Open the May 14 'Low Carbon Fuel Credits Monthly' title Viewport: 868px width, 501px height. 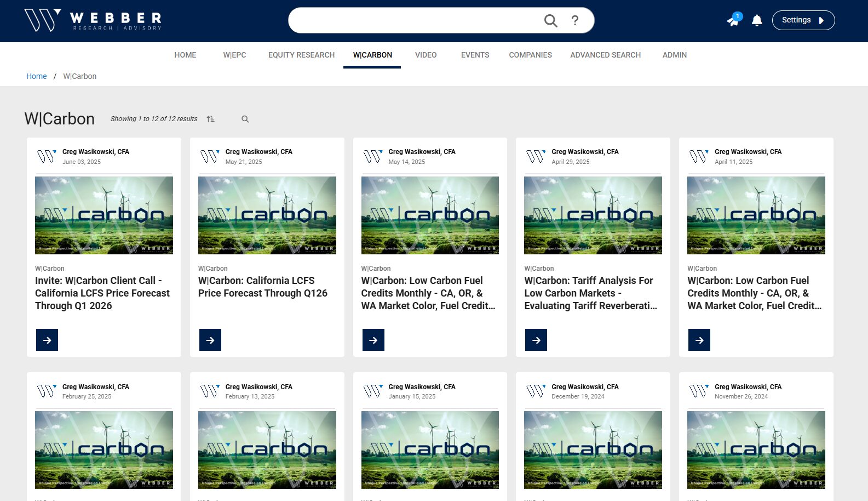click(428, 293)
